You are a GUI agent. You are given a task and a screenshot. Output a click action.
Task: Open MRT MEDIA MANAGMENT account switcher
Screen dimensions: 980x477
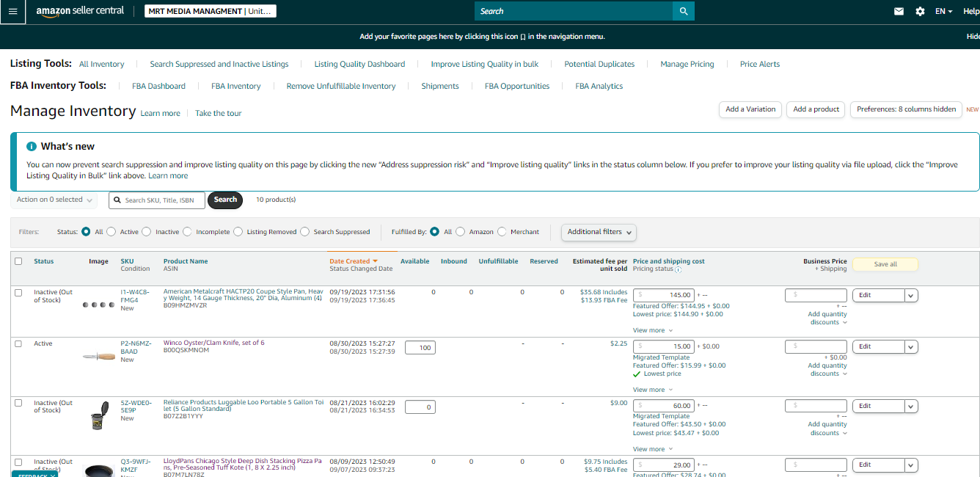point(210,11)
